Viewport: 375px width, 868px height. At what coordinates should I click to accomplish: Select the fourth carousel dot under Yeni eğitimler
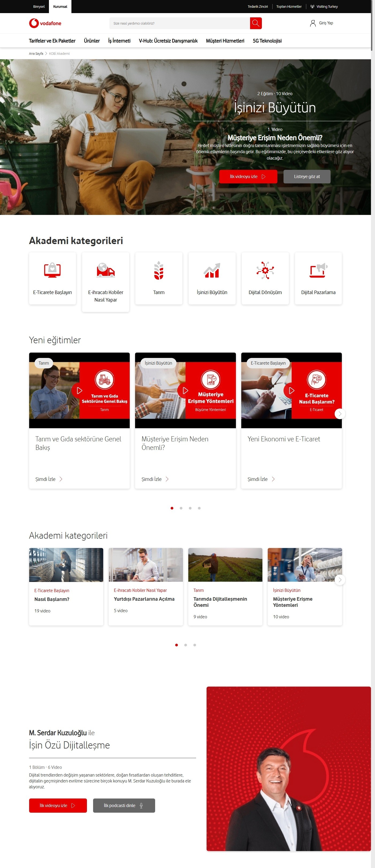click(199, 508)
